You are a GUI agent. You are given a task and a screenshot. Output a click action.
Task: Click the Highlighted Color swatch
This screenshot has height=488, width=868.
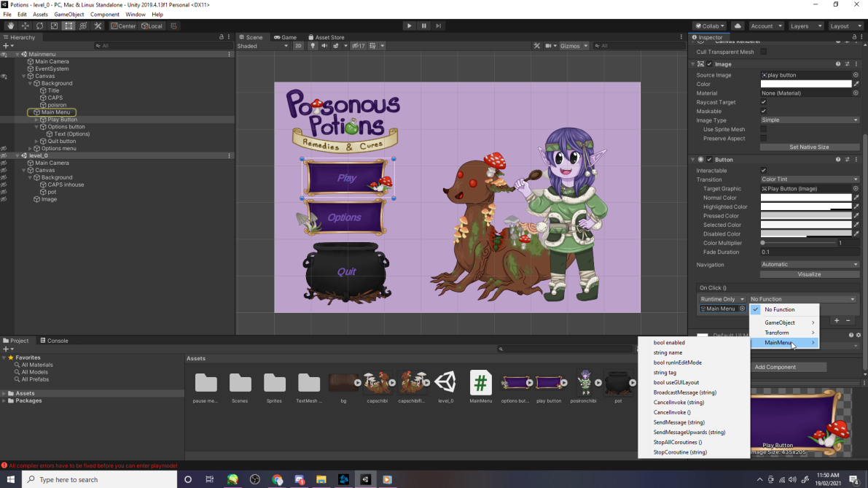(806, 207)
